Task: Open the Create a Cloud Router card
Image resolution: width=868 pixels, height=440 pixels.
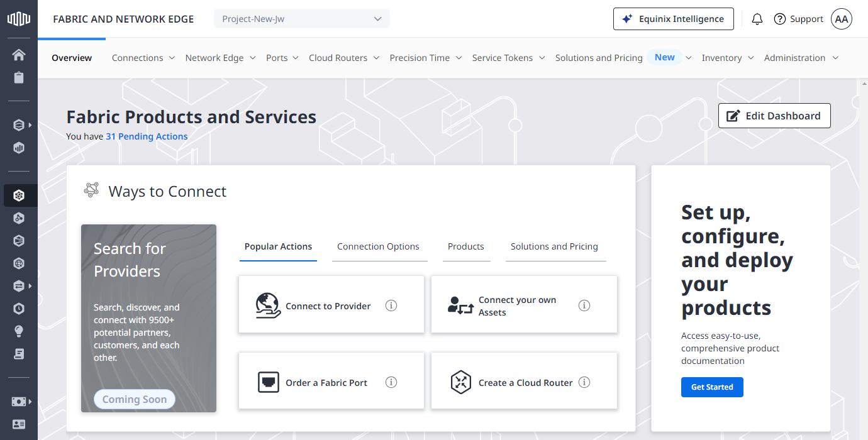Action: coord(524,382)
